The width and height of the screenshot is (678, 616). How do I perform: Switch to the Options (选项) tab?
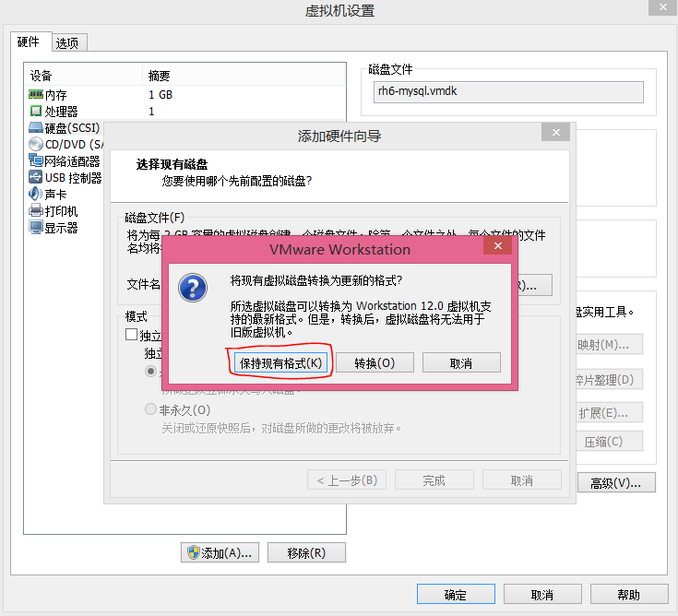[67, 42]
